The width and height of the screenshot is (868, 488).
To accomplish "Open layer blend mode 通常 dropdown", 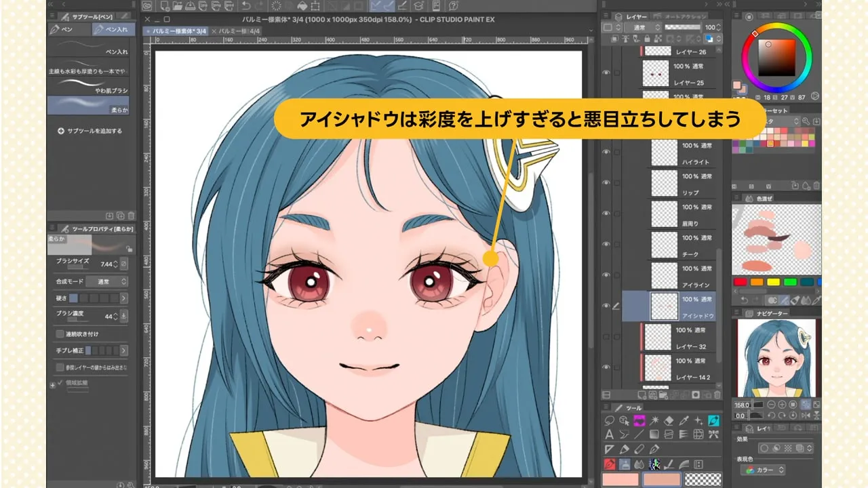I will tap(643, 27).
